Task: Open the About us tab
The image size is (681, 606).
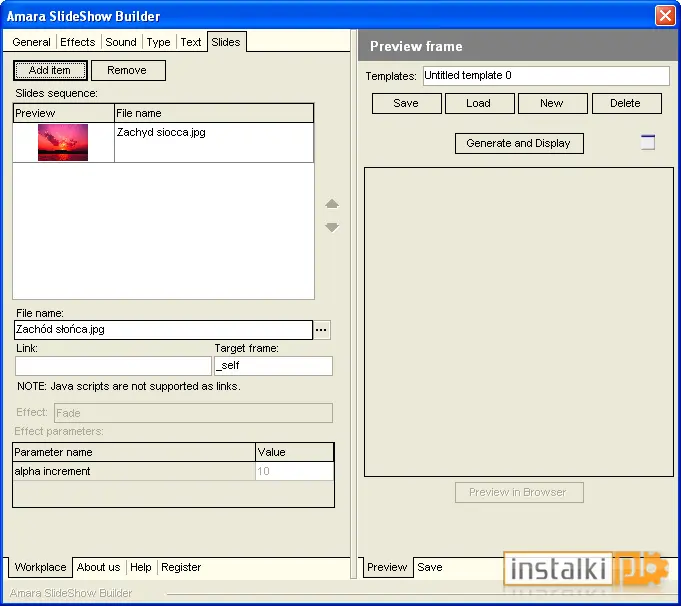Action: 99,567
